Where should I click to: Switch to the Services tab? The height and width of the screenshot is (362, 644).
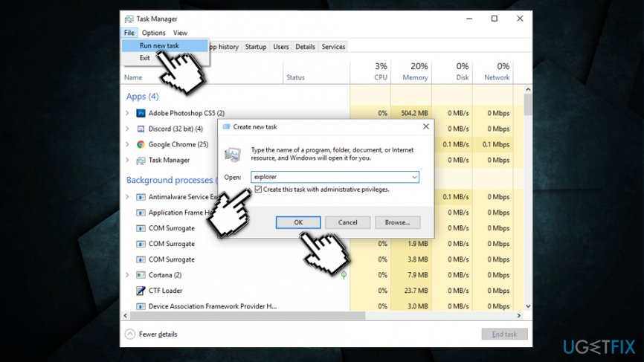(333, 47)
